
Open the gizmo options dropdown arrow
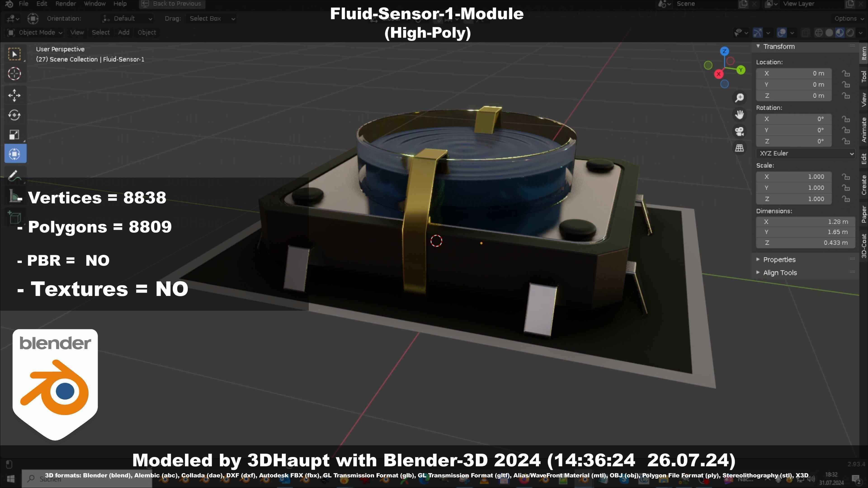pyautogui.click(x=768, y=33)
